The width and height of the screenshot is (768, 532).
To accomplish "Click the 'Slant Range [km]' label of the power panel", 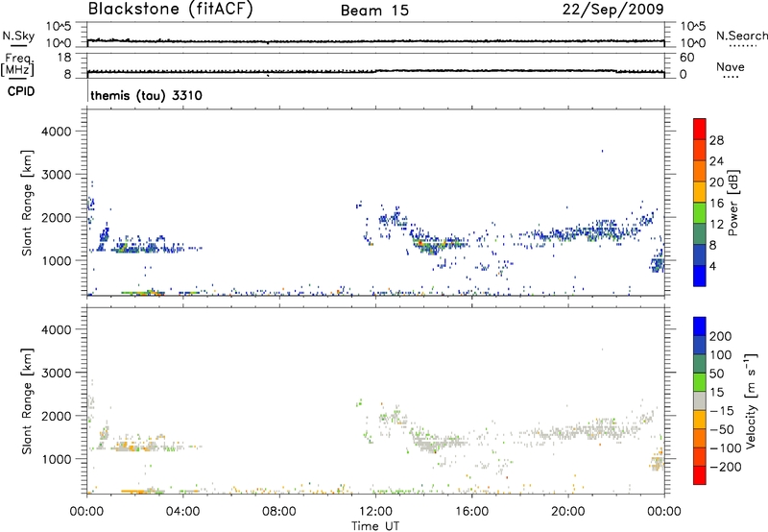I will coord(27,203).
